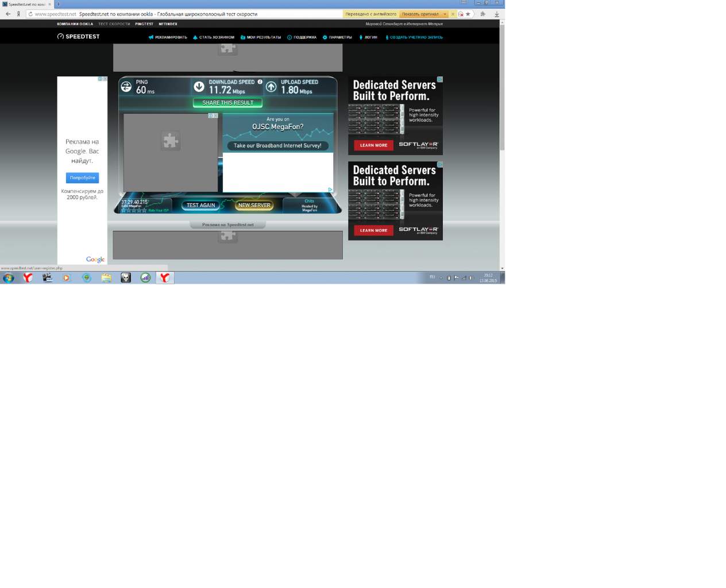
Task: Click the download speed arrow icon
Action: click(x=199, y=87)
